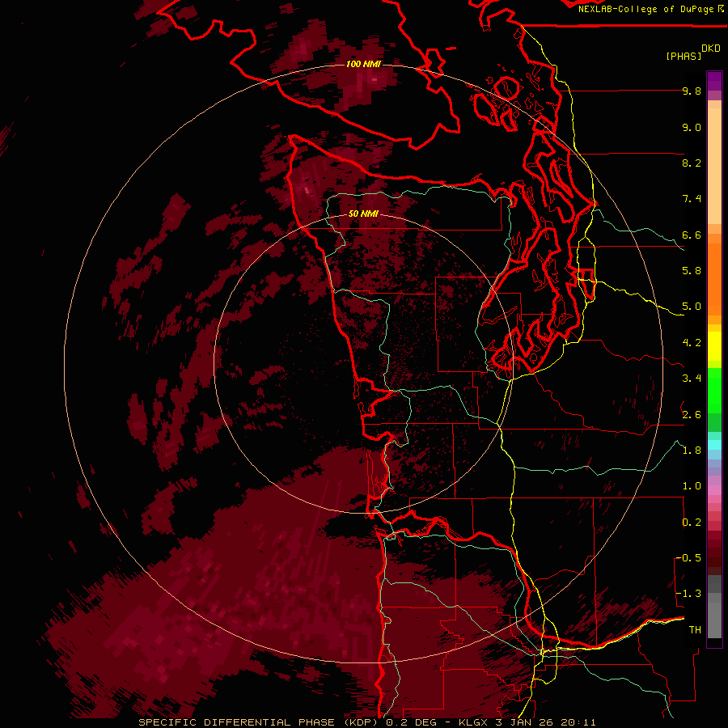This screenshot has height=728, width=728.
Task: Click the purple top segment of the color bar
Action: coord(714,81)
